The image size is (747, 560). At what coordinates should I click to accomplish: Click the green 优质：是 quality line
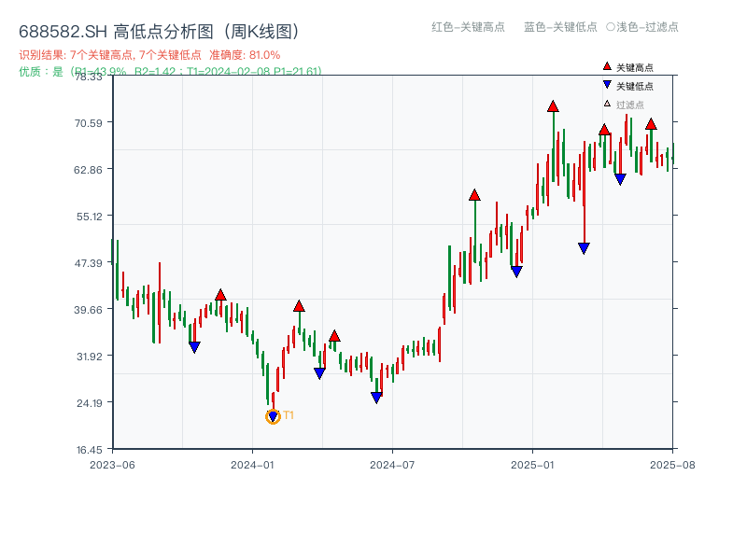click(170, 72)
